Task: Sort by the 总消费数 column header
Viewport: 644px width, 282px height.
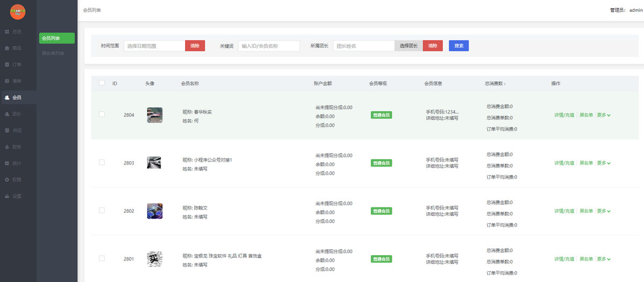Action: pos(495,83)
